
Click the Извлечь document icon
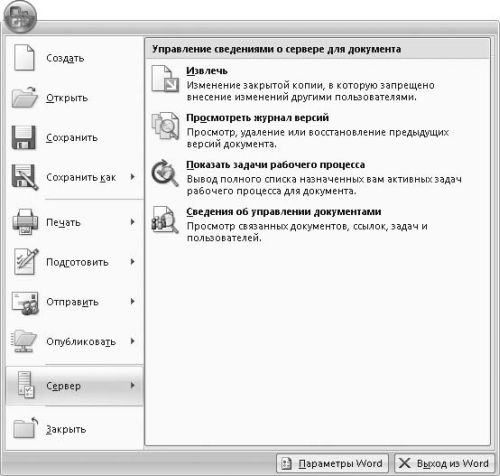(x=165, y=79)
